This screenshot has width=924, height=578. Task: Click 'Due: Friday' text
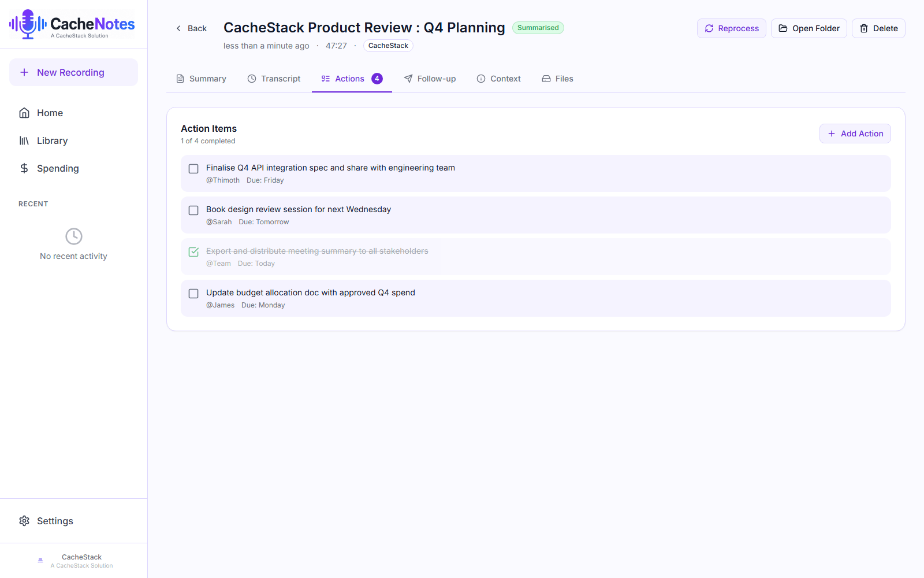click(265, 180)
